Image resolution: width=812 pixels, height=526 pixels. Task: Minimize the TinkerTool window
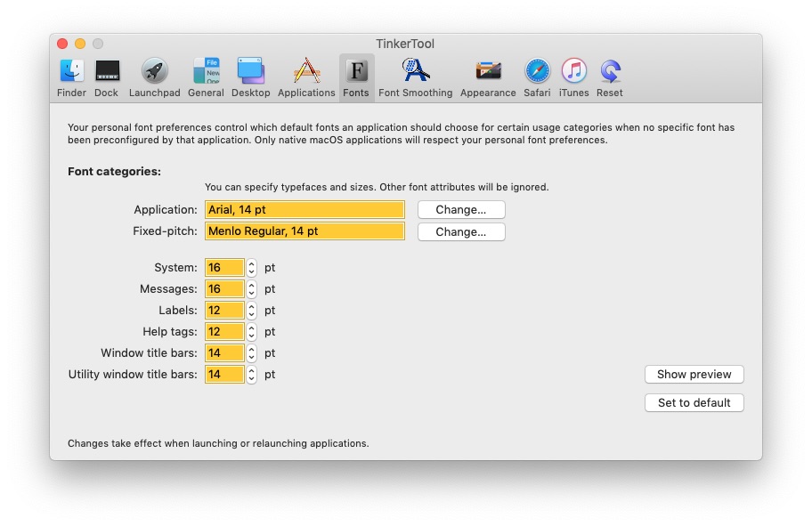pyautogui.click(x=80, y=44)
